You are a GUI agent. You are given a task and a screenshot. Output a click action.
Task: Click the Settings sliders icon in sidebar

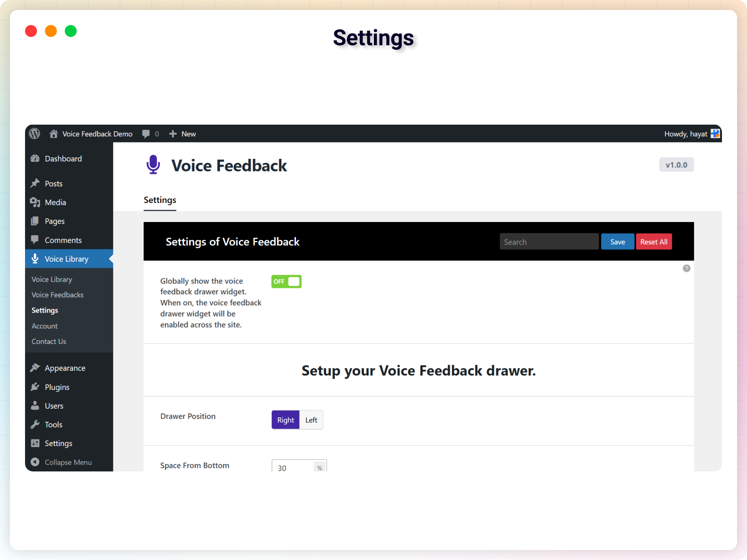point(35,443)
